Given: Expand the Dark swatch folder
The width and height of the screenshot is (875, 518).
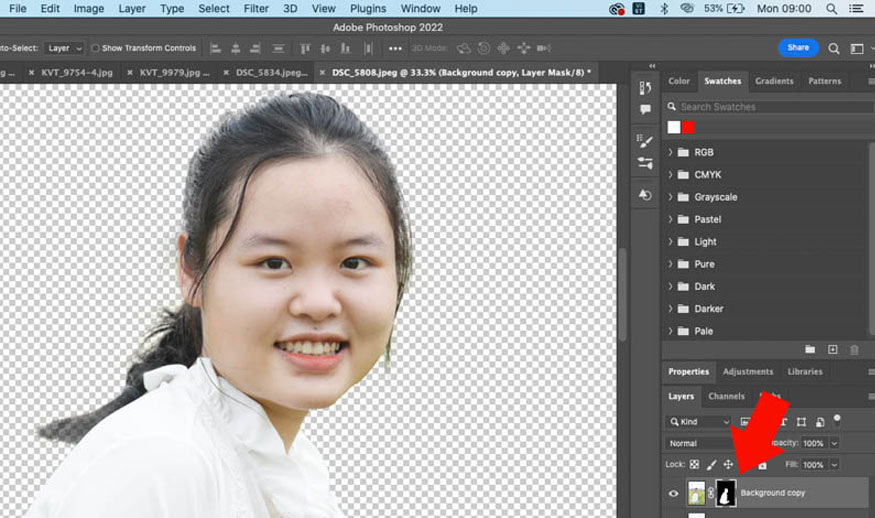Looking at the screenshot, I should coord(671,286).
